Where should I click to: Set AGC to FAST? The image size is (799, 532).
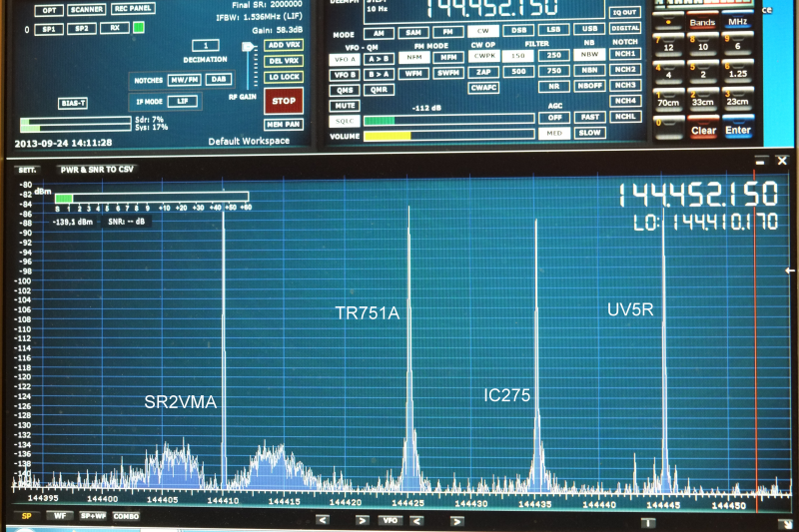[589, 117]
